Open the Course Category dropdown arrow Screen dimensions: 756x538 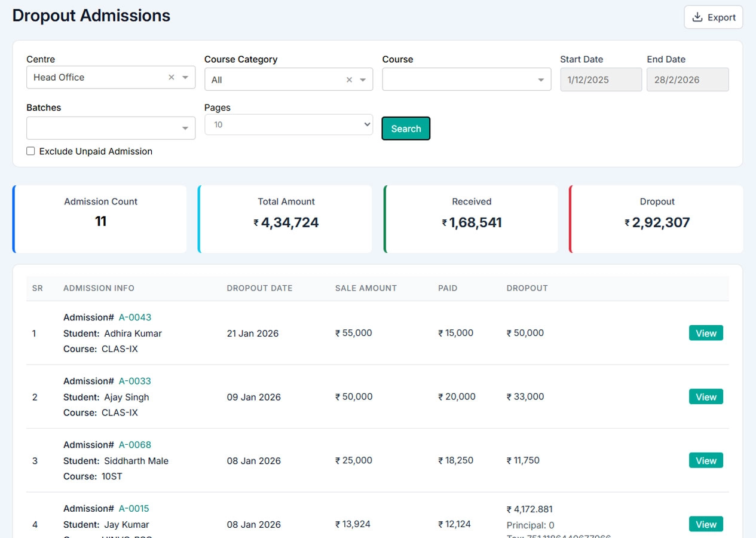click(363, 80)
